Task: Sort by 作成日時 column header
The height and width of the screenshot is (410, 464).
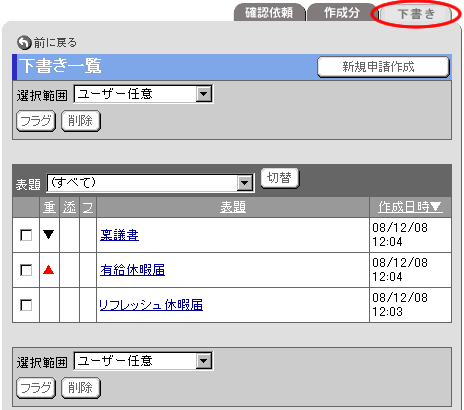Action: [x=410, y=207]
